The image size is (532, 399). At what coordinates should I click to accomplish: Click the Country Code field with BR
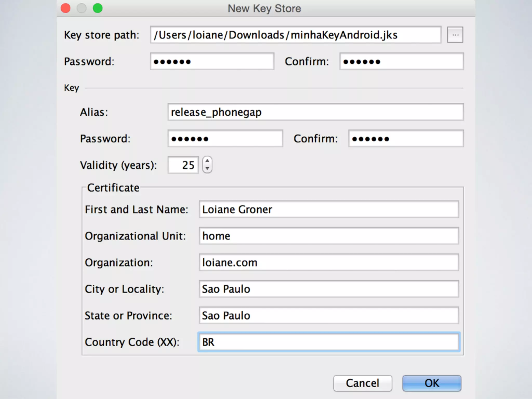tap(329, 342)
